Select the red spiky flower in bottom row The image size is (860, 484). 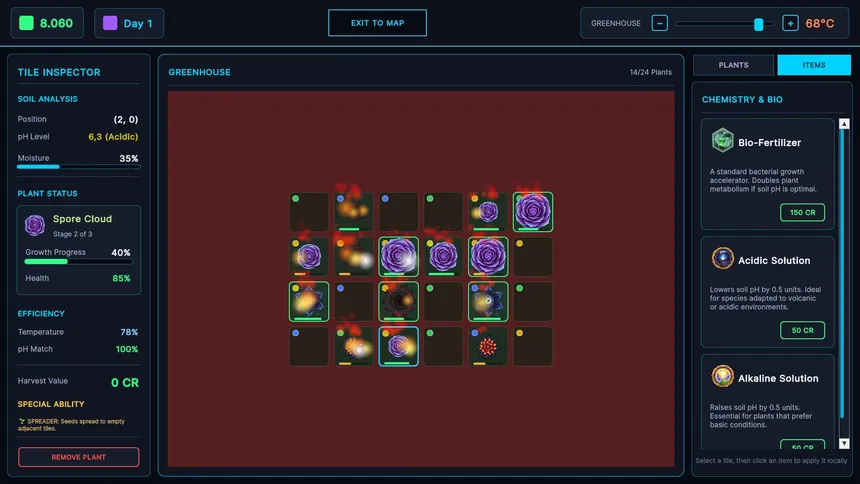[488, 346]
